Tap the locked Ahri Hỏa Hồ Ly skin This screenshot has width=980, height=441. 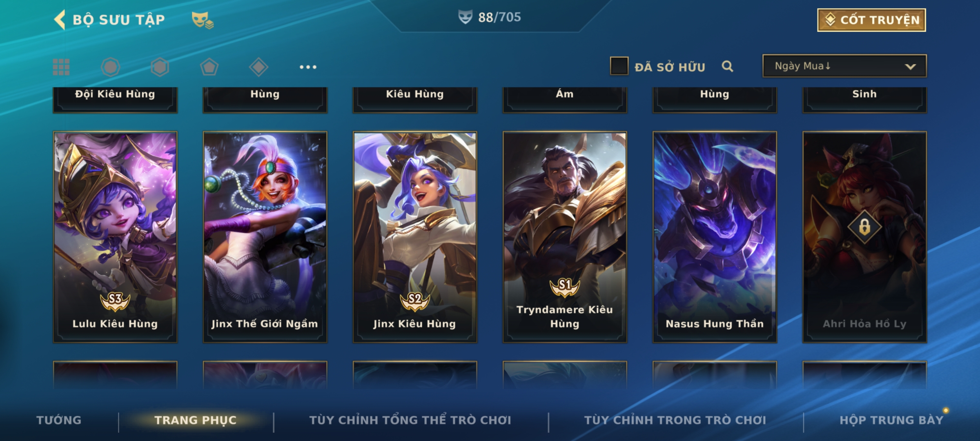coord(864,237)
